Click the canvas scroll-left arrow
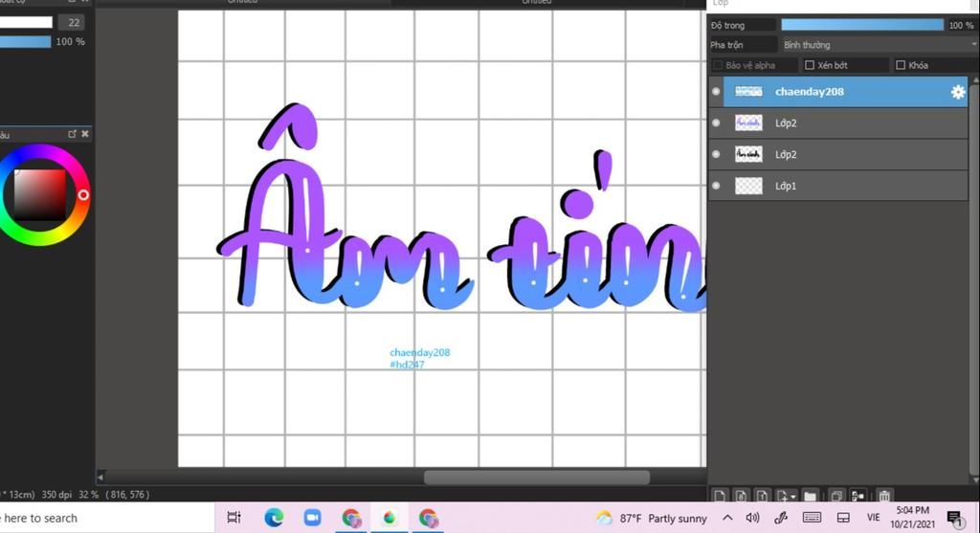 (x=100, y=477)
